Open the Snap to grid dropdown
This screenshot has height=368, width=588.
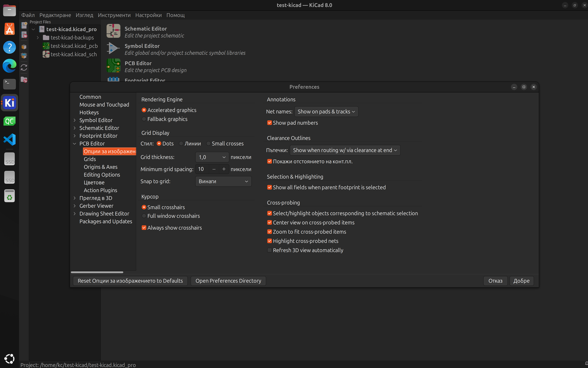223,182
